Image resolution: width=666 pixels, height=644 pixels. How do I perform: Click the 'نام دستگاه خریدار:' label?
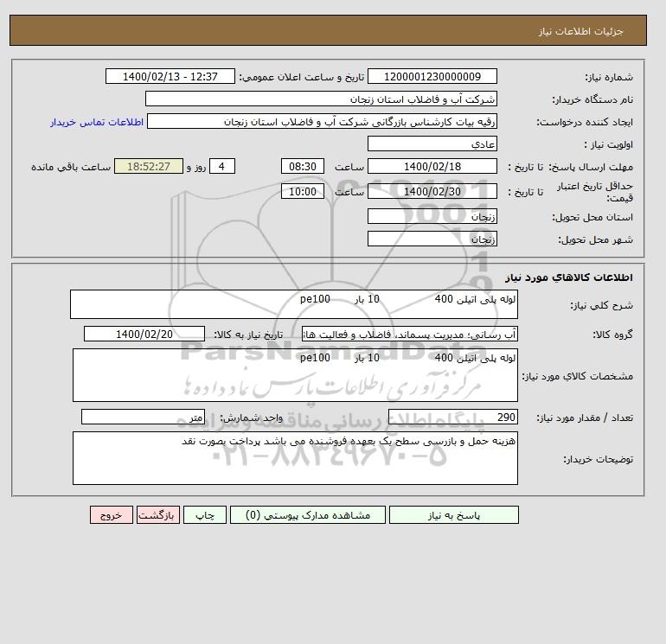coord(592,99)
